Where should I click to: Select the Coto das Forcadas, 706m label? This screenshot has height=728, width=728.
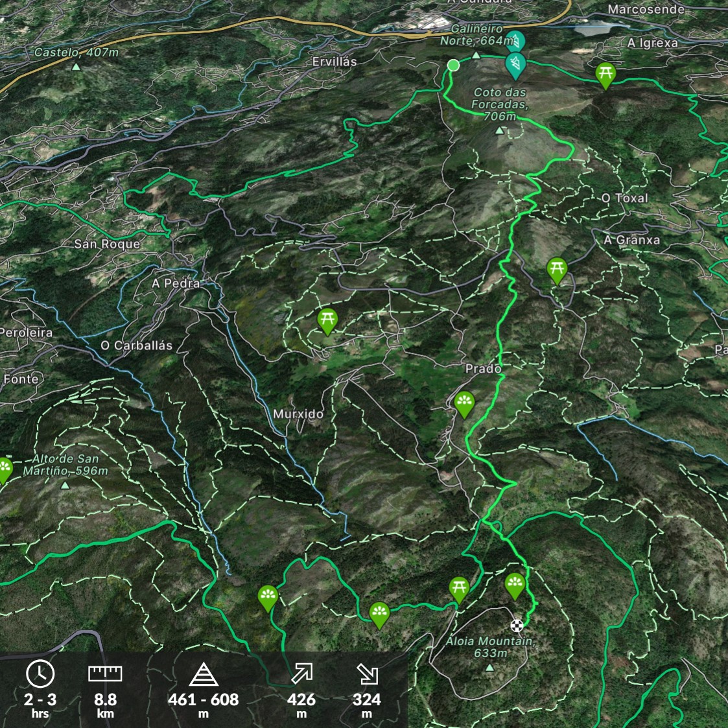(499, 104)
